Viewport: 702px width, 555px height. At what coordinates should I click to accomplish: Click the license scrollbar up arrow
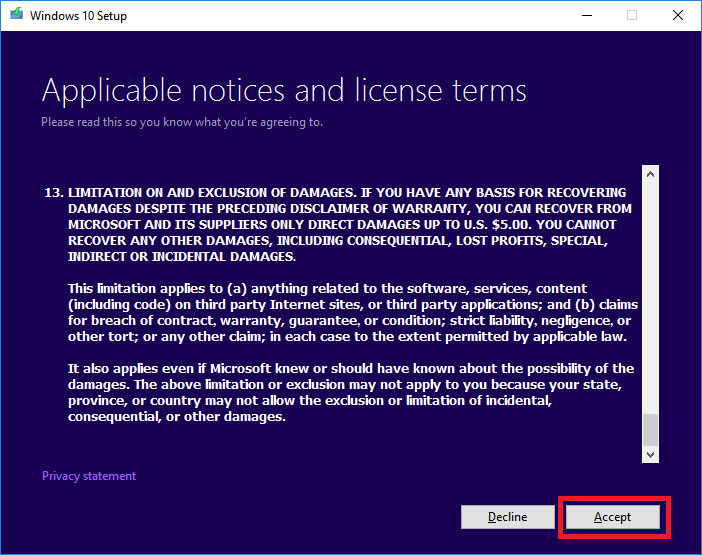(651, 174)
